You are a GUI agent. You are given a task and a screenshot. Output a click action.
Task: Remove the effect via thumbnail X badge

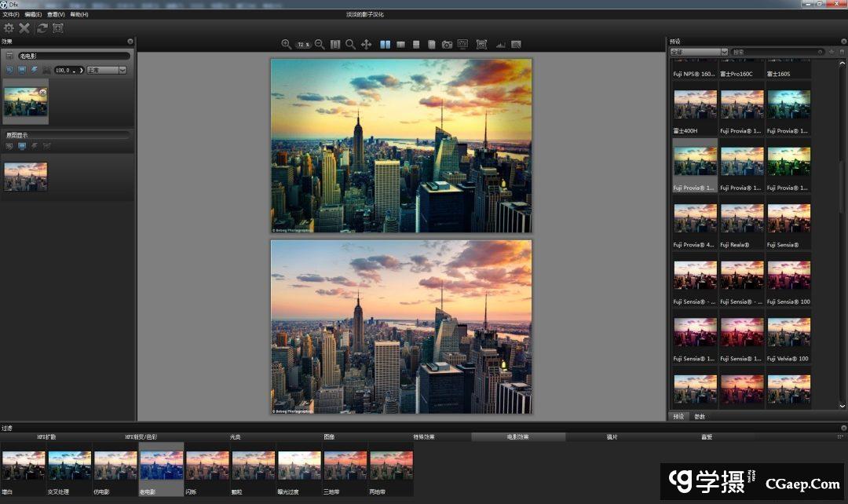pos(42,93)
